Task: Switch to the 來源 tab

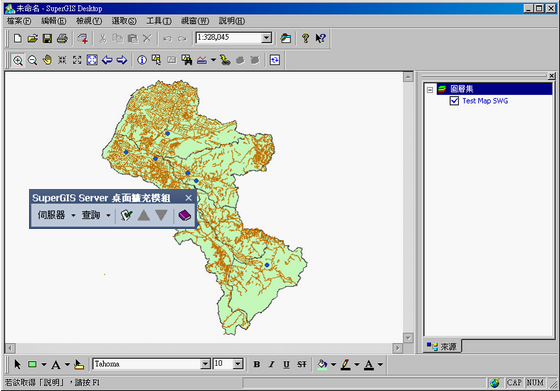Action: click(442, 346)
